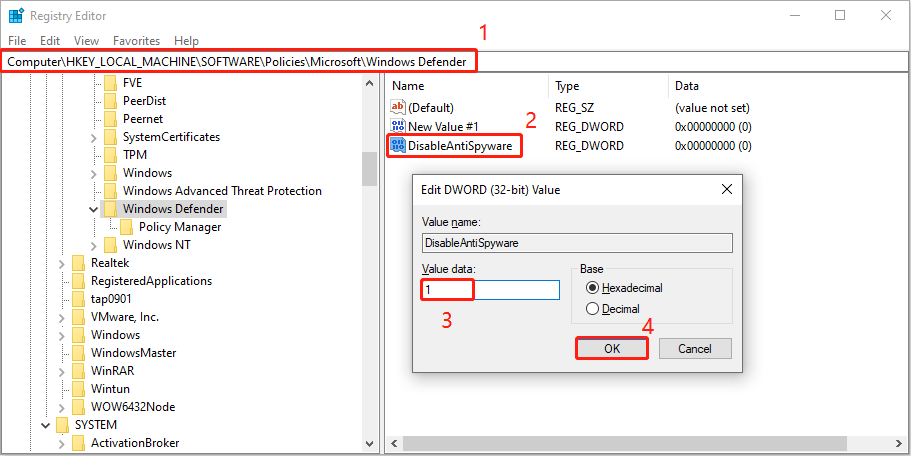Click the tree pane scroll-up arrow
This screenshot has height=456, width=911.
[370, 84]
